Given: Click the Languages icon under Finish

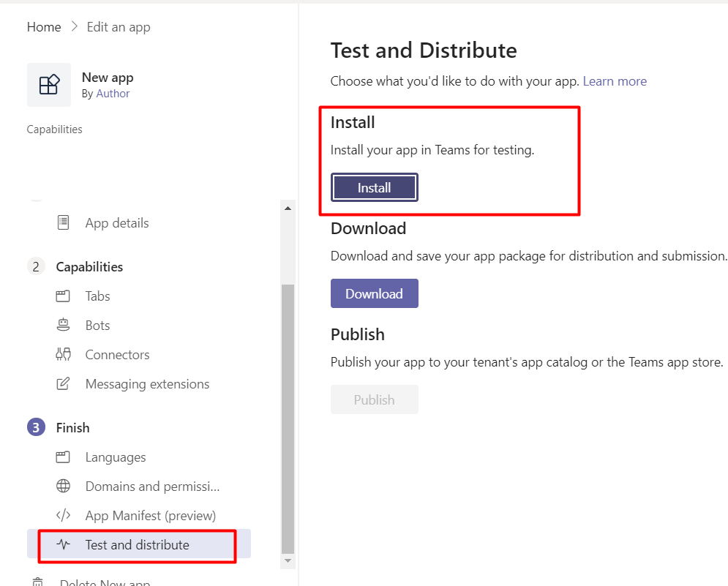Looking at the screenshot, I should (64, 457).
